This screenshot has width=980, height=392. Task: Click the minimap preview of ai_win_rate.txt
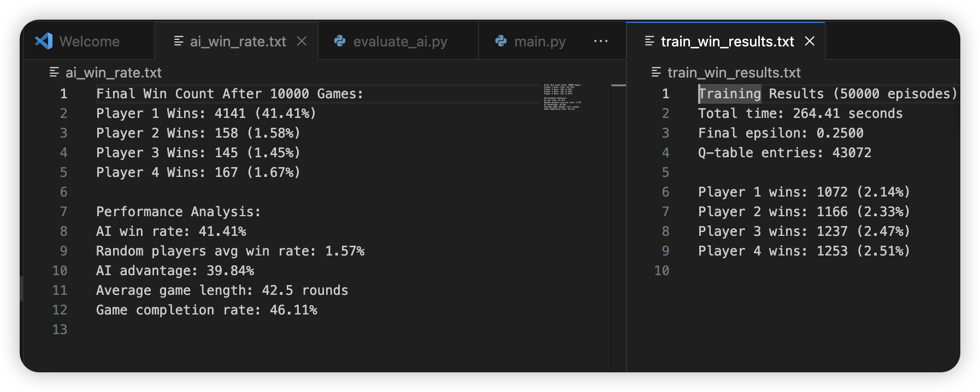562,97
